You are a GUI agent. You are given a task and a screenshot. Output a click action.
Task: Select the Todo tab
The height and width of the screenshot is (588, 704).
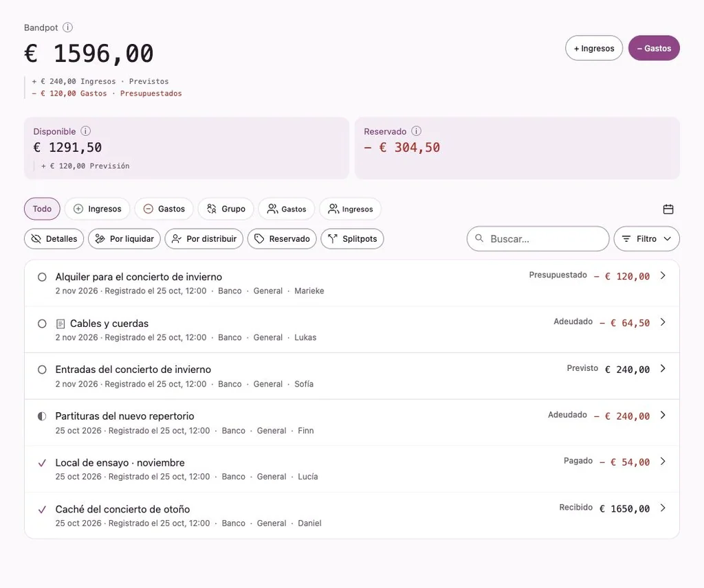[42, 209]
